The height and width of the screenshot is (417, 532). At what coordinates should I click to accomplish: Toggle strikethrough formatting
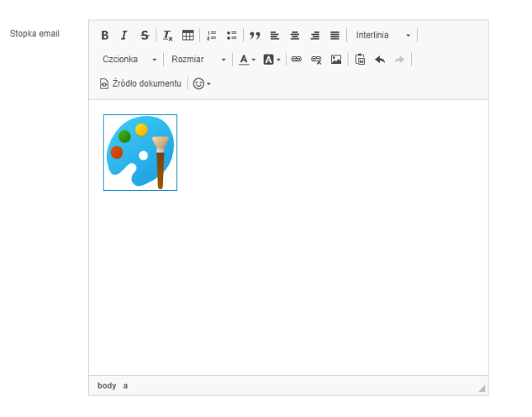tap(145, 35)
